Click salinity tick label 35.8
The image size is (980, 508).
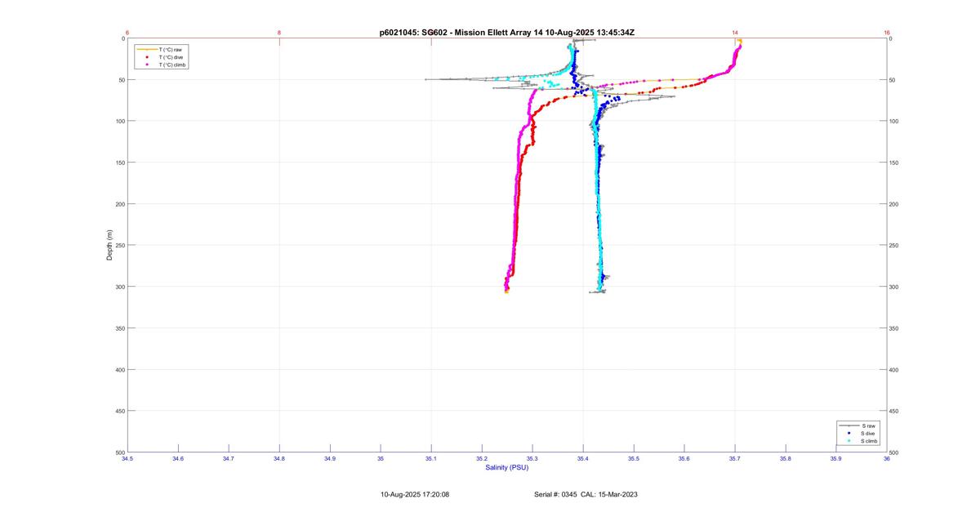(786, 459)
